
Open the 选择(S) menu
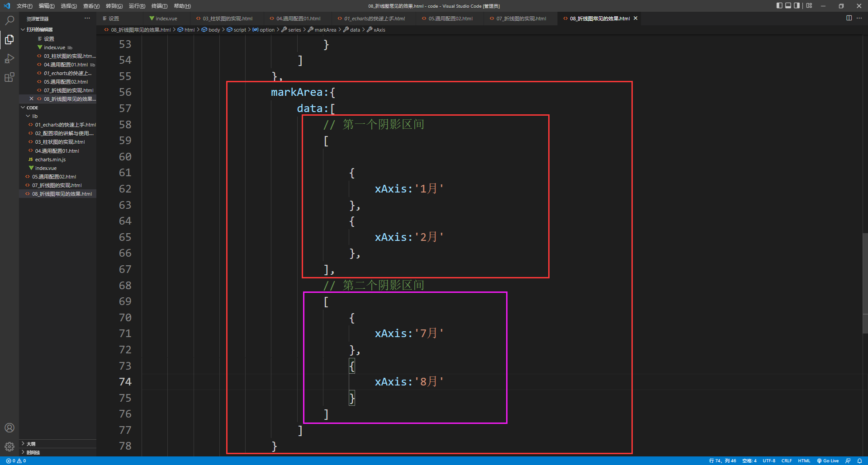(x=69, y=6)
